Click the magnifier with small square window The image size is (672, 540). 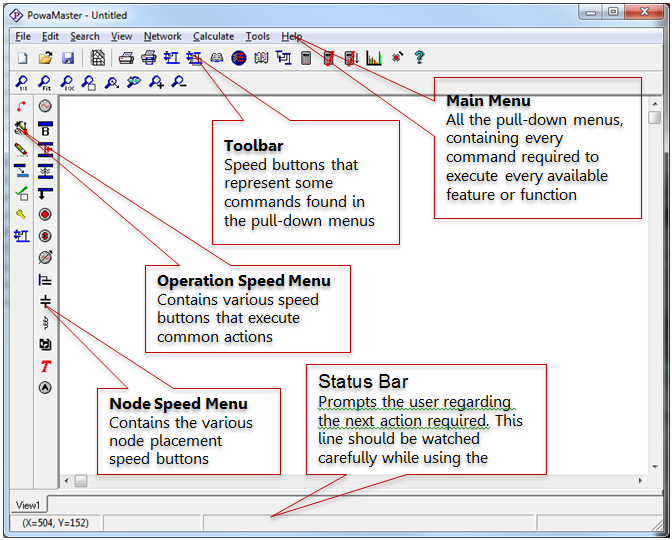tap(89, 82)
